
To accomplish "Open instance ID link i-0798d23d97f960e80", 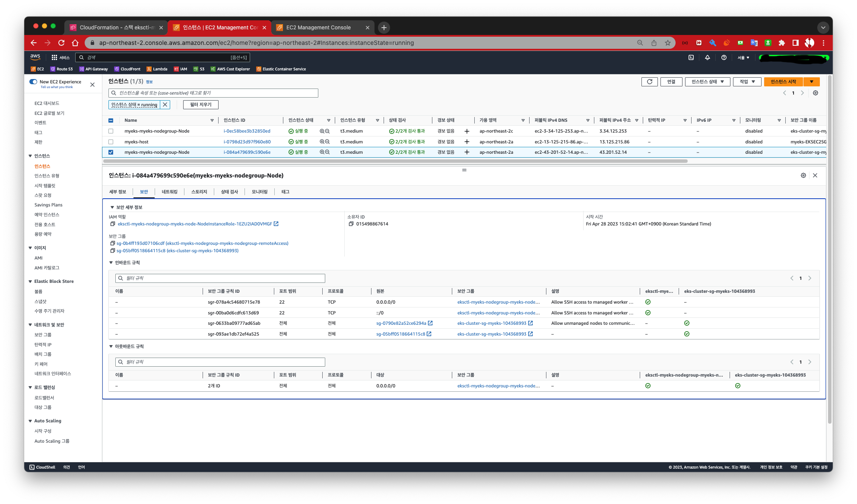I will [x=247, y=142].
